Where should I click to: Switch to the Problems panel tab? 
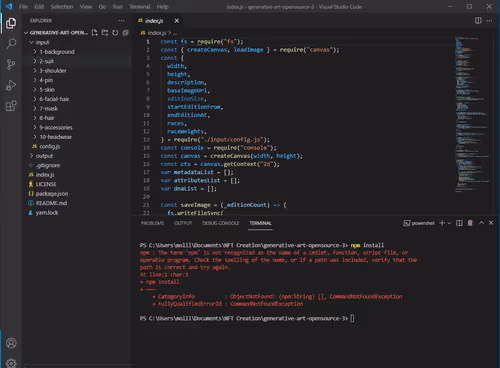click(x=152, y=223)
